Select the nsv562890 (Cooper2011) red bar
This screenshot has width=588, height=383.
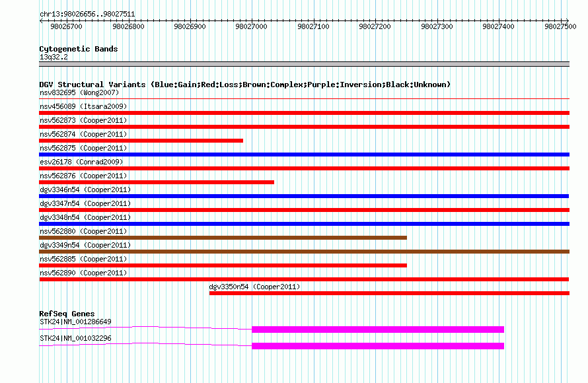[x=304, y=279]
